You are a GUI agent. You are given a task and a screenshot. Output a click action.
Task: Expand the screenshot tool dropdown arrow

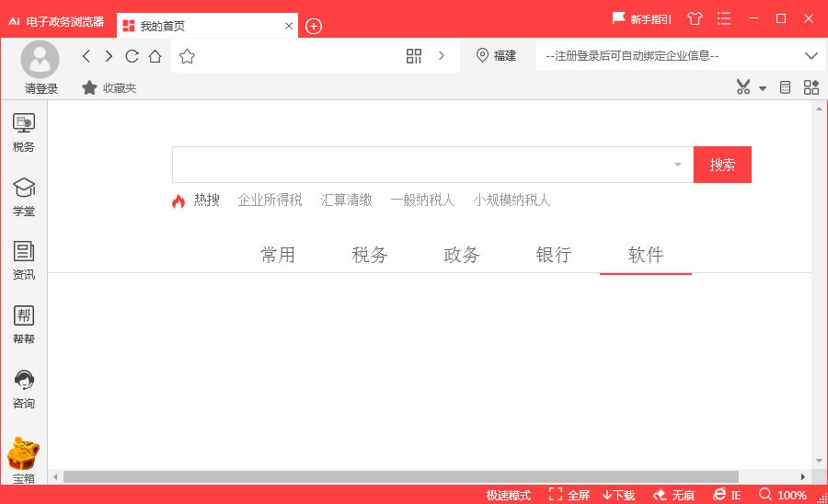coord(763,88)
